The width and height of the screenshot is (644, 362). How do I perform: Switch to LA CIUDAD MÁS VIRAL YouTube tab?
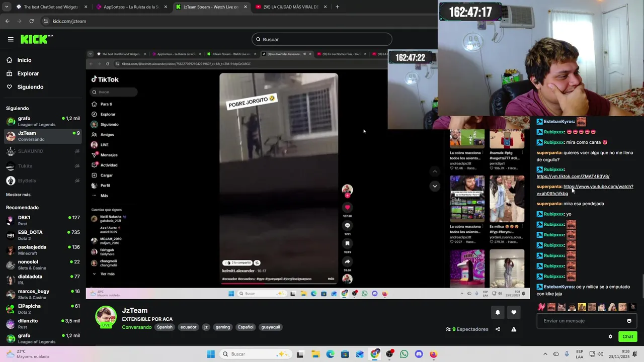click(291, 7)
